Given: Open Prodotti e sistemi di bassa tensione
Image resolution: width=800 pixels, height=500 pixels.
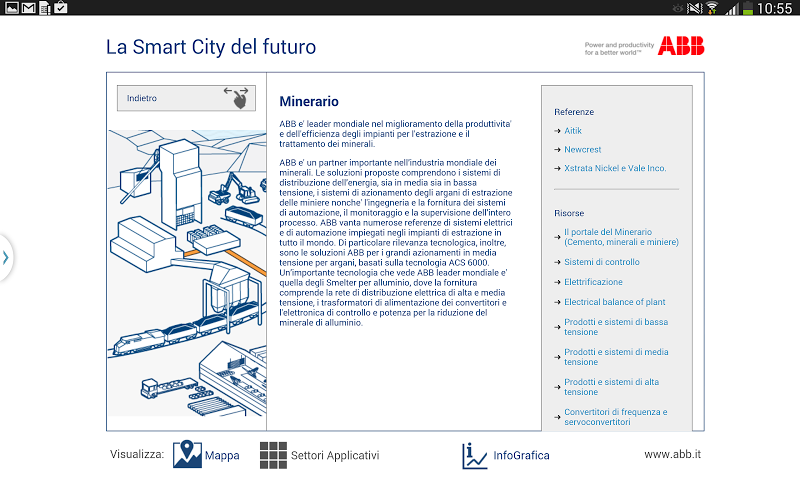Looking at the screenshot, I should tap(616, 327).
